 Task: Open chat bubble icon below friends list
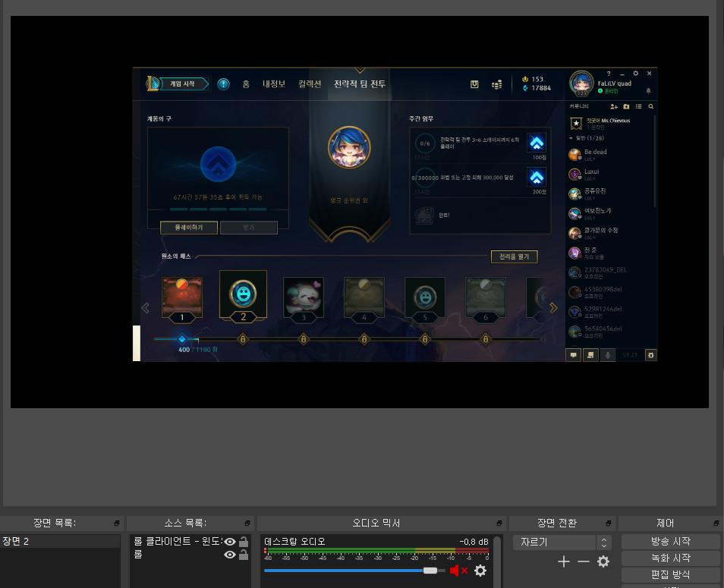click(574, 355)
